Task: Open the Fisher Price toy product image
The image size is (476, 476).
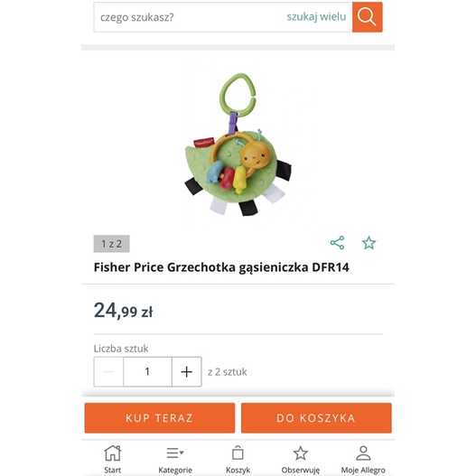Action: coord(238,145)
